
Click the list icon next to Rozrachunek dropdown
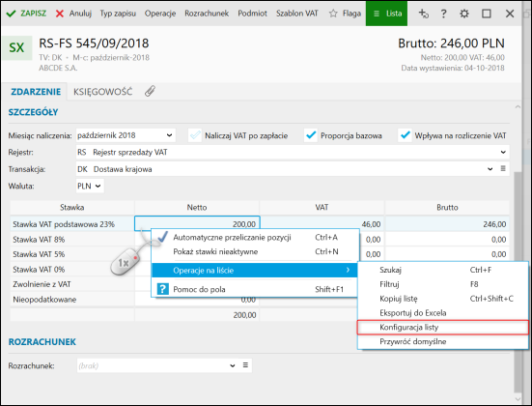pyautogui.click(x=245, y=364)
